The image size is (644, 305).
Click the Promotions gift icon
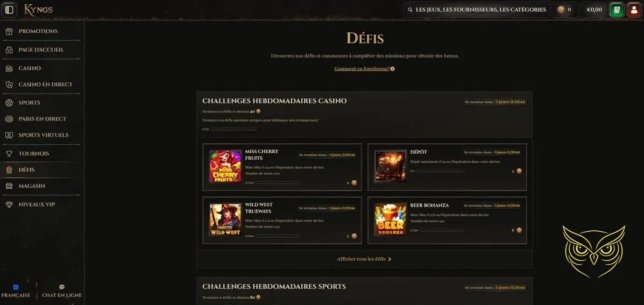(9, 31)
